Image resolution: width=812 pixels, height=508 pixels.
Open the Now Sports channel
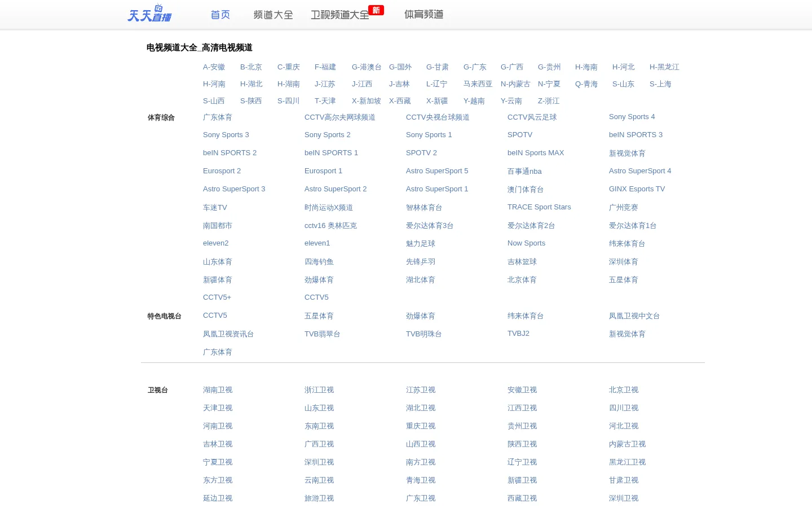coord(527,243)
